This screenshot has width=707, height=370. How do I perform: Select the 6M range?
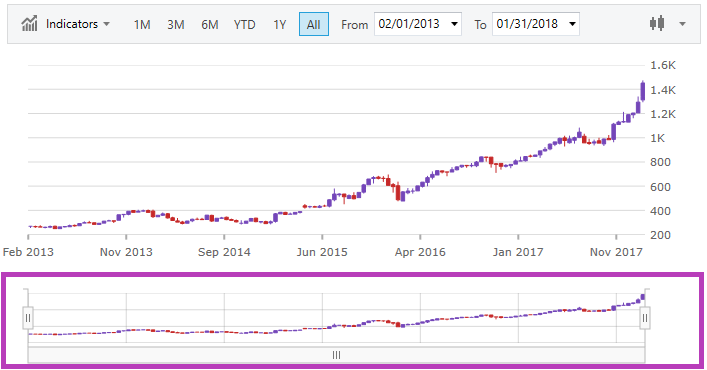click(210, 24)
